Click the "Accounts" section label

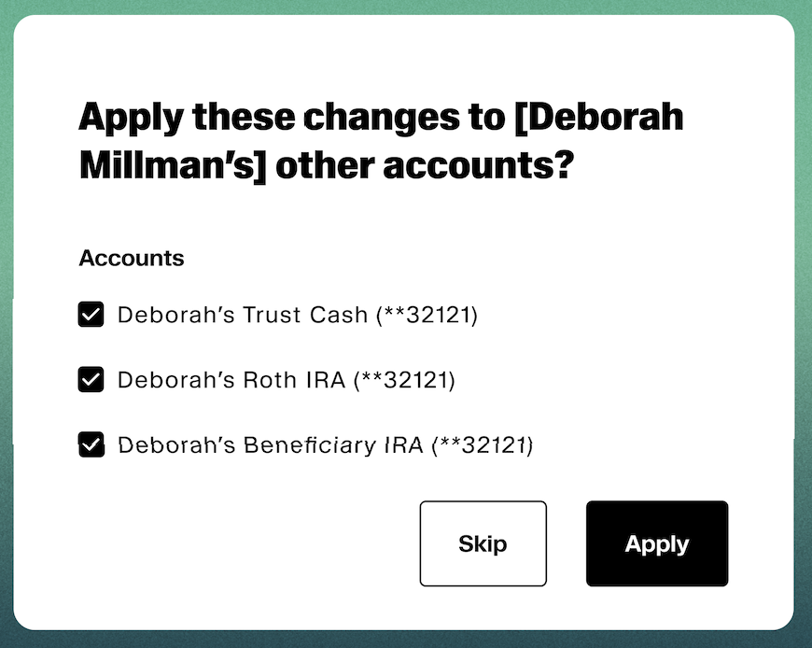point(132,259)
